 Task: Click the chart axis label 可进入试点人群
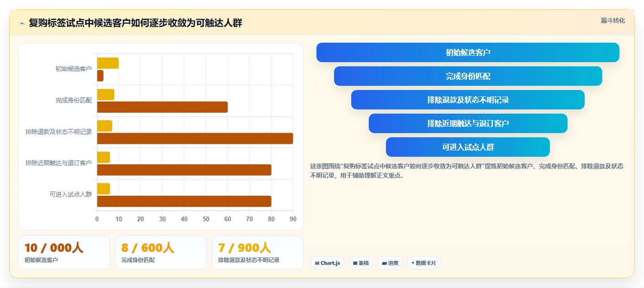coord(70,195)
